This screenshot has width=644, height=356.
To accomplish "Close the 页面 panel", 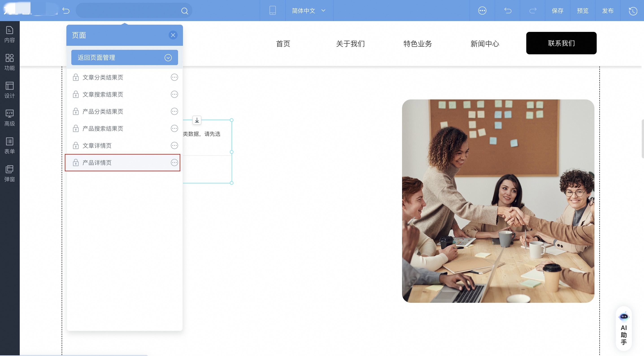I will pos(173,35).
